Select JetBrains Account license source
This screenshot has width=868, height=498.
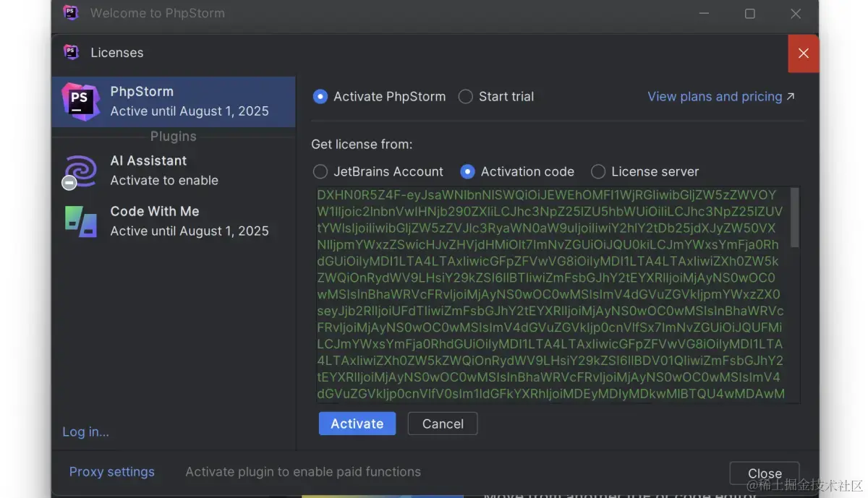tap(378, 171)
